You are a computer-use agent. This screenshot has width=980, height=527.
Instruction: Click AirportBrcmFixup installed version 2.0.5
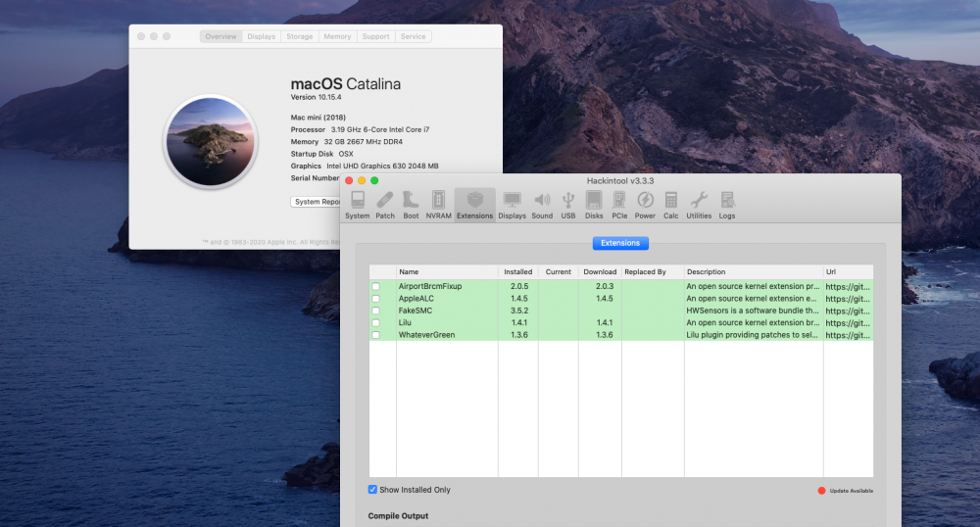click(519, 286)
